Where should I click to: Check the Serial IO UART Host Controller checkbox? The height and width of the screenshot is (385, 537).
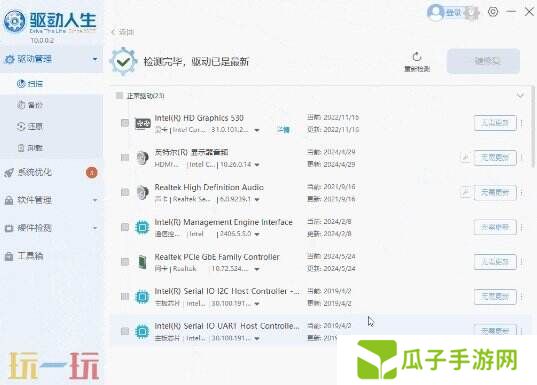(125, 331)
